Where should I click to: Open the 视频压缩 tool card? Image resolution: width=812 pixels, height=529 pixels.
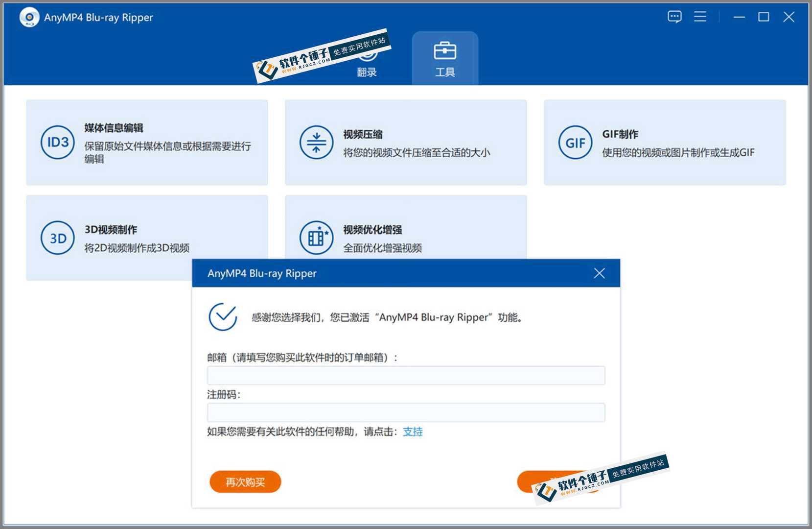[x=406, y=143]
